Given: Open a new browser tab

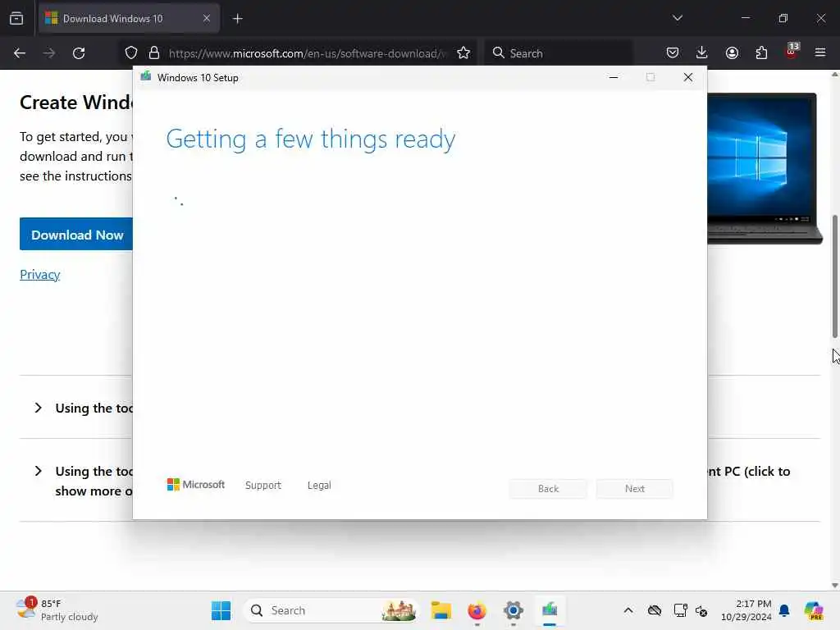Looking at the screenshot, I should pyautogui.click(x=237, y=19).
